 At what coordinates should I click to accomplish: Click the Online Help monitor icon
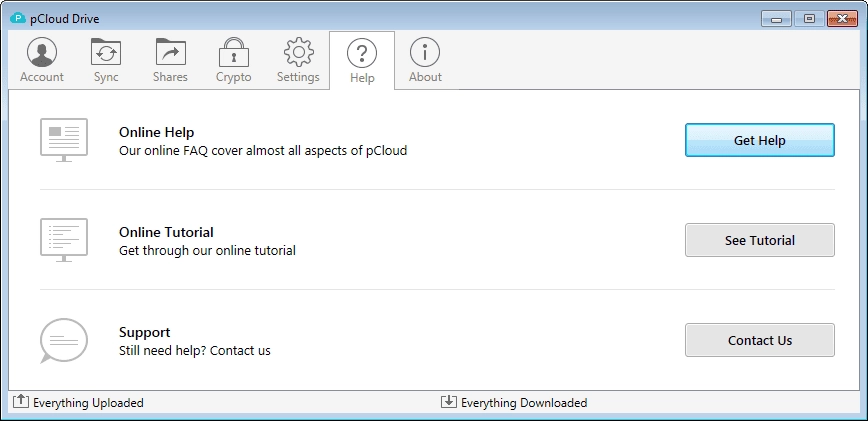[x=64, y=140]
